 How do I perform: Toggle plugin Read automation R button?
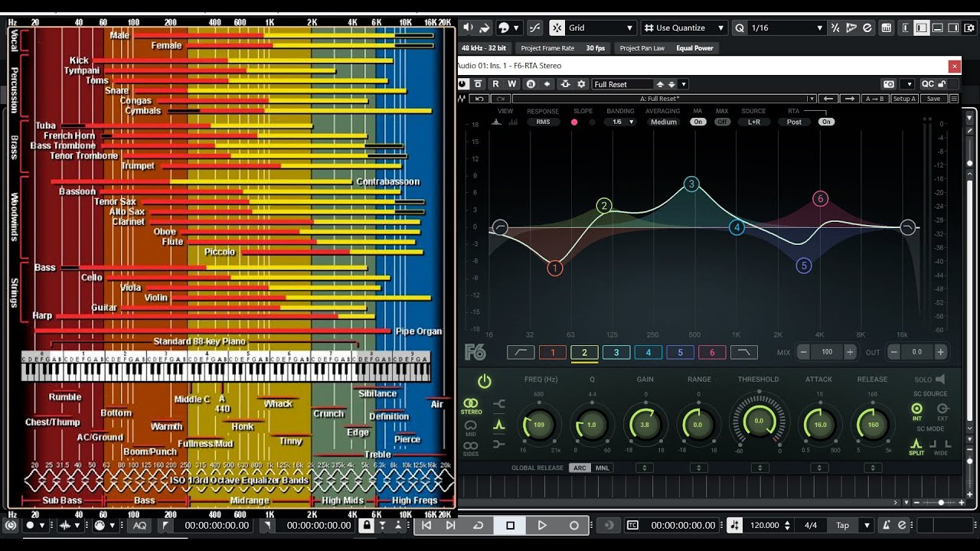click(x=495, y=84)
